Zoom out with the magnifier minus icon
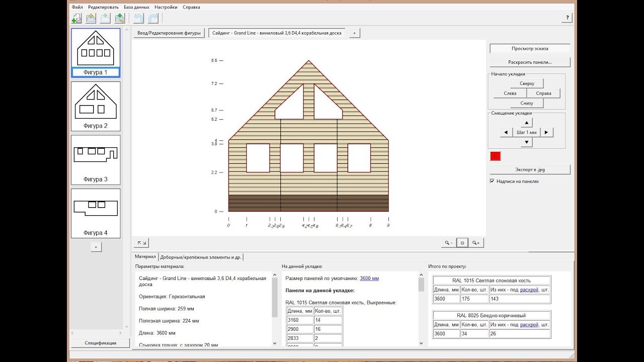 (x=448, y=243)
